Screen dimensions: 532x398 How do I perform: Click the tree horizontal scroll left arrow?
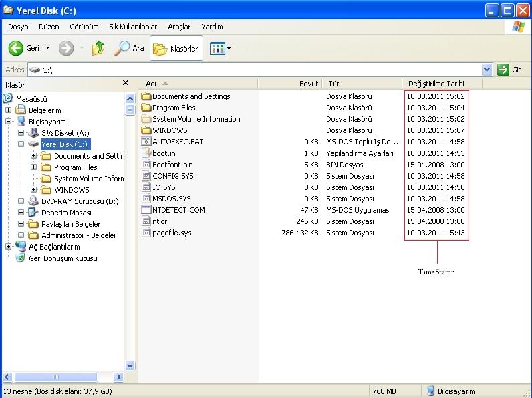coord(7,377)
